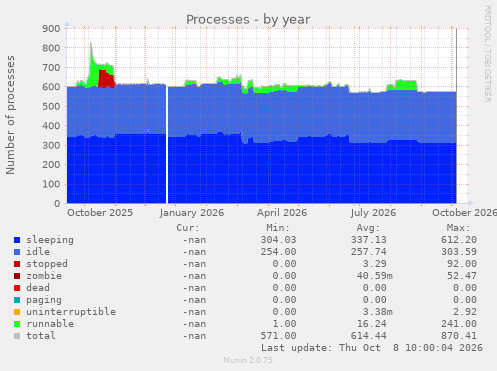Click the sleeping legend color swatch
This screenshot has width=497, height=371.
(17, 240)
